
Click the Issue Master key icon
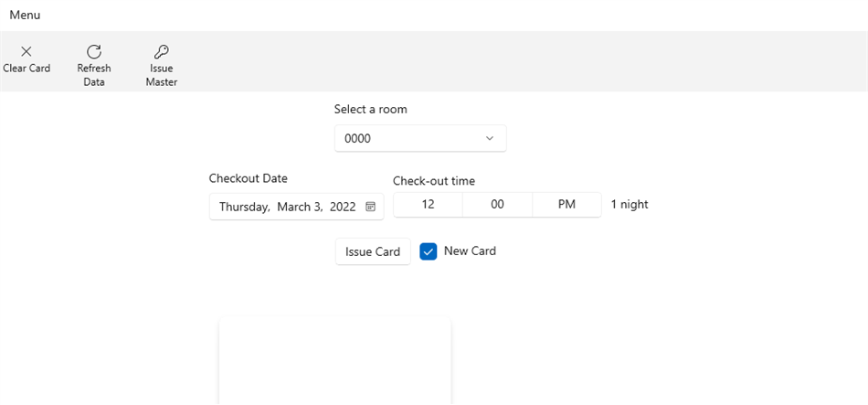coord(162,52)
